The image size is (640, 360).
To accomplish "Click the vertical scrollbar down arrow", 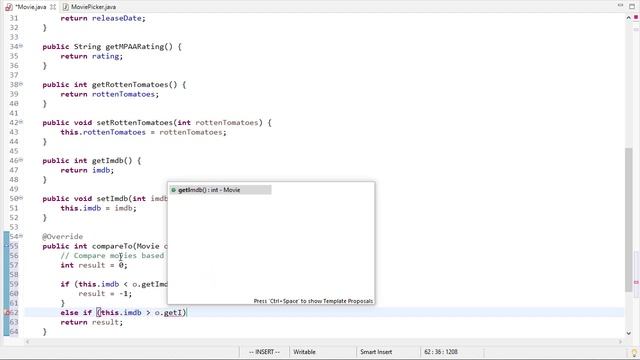I will click(x=628, y=333).
